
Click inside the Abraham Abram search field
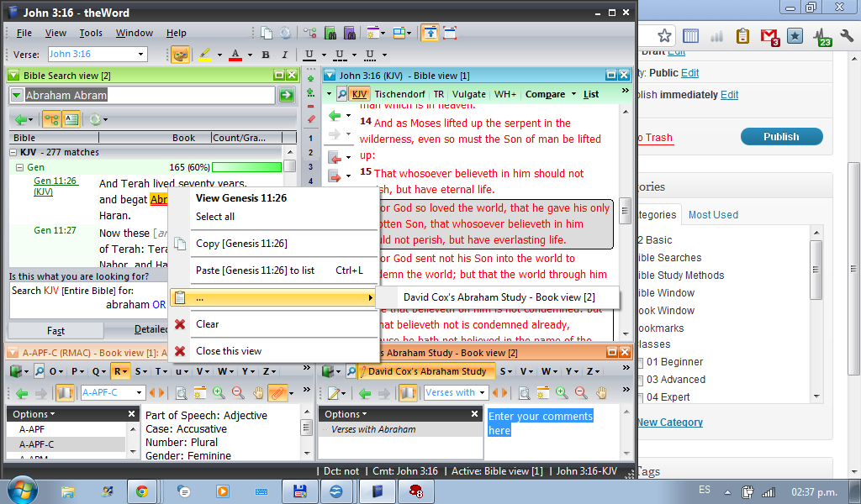pyautogui.click(x=141, y=96)
